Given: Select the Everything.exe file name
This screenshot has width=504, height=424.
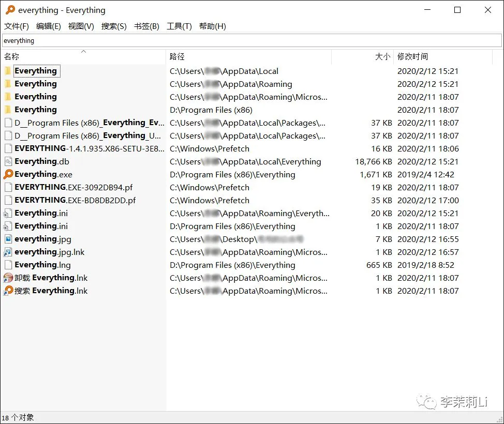Looking at the screenshot, I should pyautogui.click(x=43, y=174).
